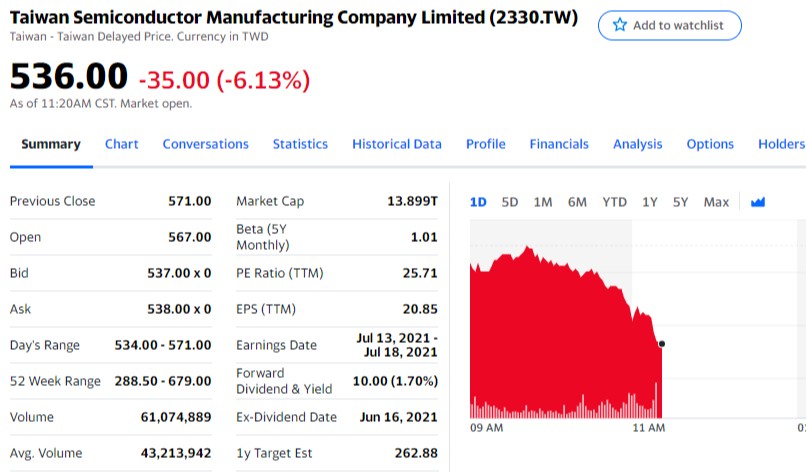Set chart range to 1M
Screen dimensions: 806x472
coord(543,202)
